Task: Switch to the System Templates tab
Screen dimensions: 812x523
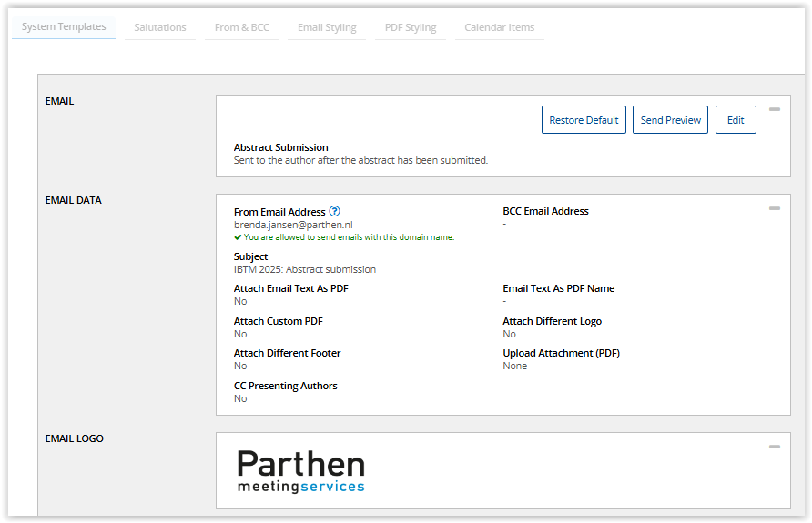Action: pos(64,27)
